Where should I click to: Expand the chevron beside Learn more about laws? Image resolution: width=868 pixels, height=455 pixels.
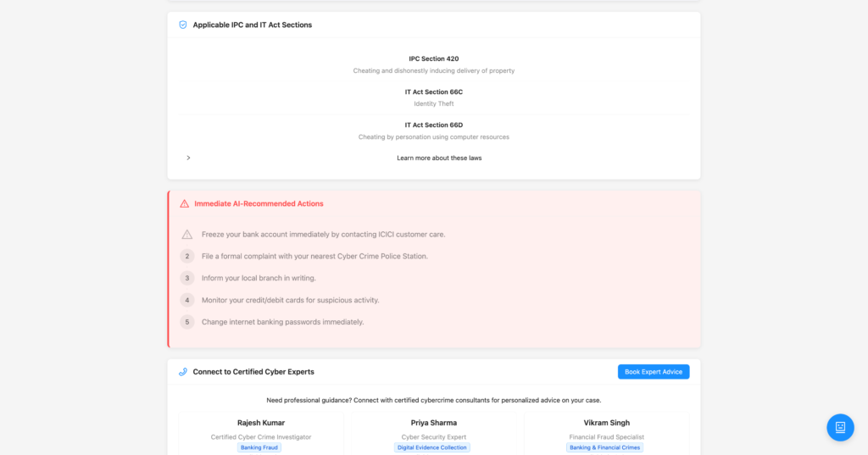pyautogui.click(x=188, y=158)
